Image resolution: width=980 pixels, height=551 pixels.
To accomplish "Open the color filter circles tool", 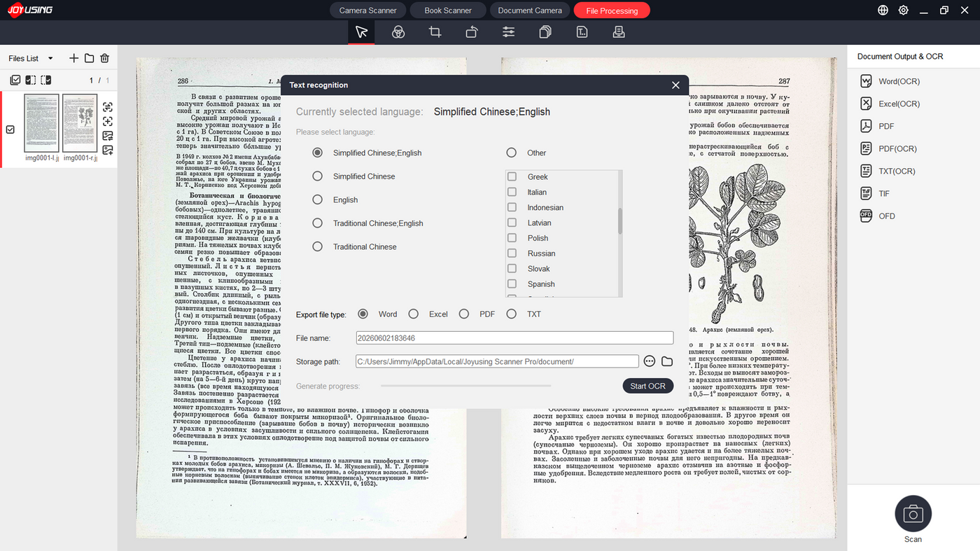I will [398, 32].
